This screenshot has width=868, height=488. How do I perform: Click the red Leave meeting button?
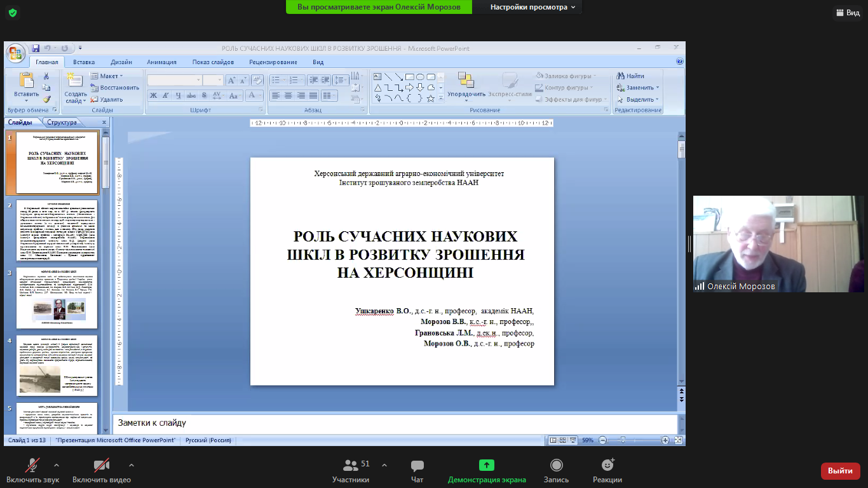tap(840, 471)
